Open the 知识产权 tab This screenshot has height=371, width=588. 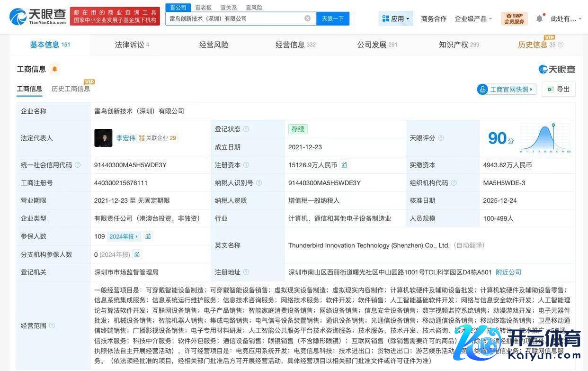click(x=458, y=45)
